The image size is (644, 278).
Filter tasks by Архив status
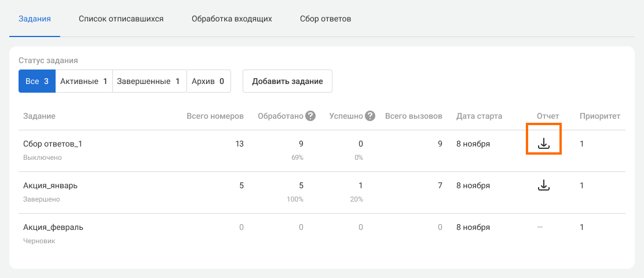(208, 82)
